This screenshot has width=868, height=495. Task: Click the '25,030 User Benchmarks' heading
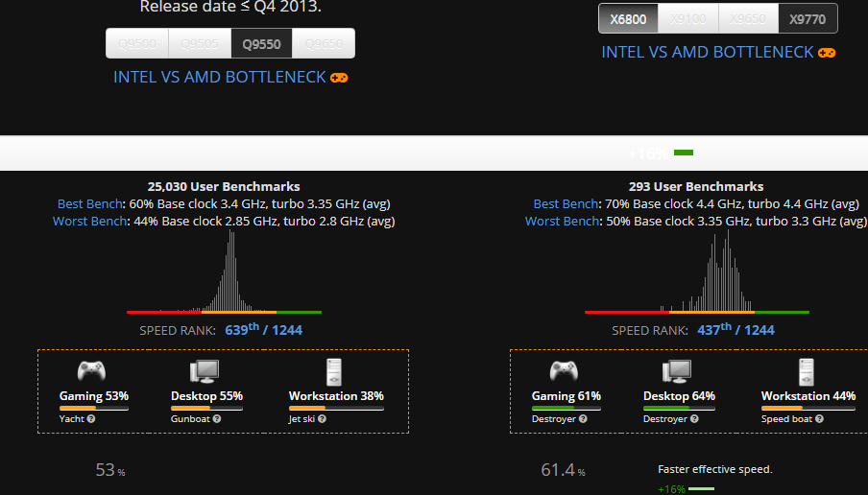click(x=224, y=186)
